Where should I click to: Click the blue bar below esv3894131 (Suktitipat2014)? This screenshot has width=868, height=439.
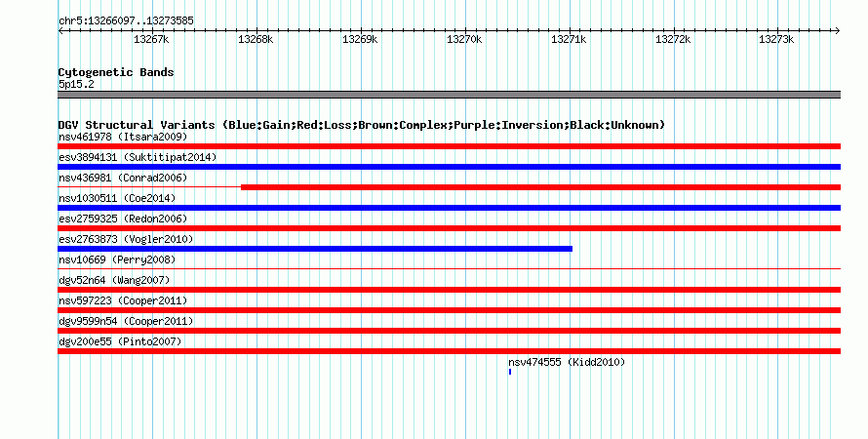pyautogui.click(x=449, y=167)
